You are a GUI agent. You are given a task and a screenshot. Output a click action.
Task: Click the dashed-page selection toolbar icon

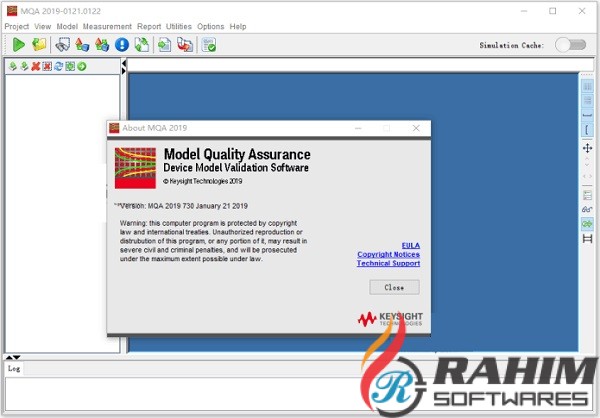coord(62,45)
